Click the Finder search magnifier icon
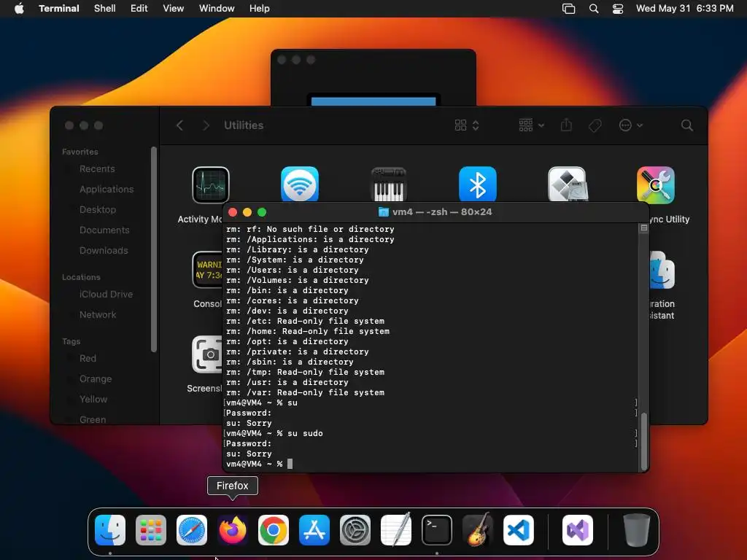747x560 pixels. [x=687, y=125]
